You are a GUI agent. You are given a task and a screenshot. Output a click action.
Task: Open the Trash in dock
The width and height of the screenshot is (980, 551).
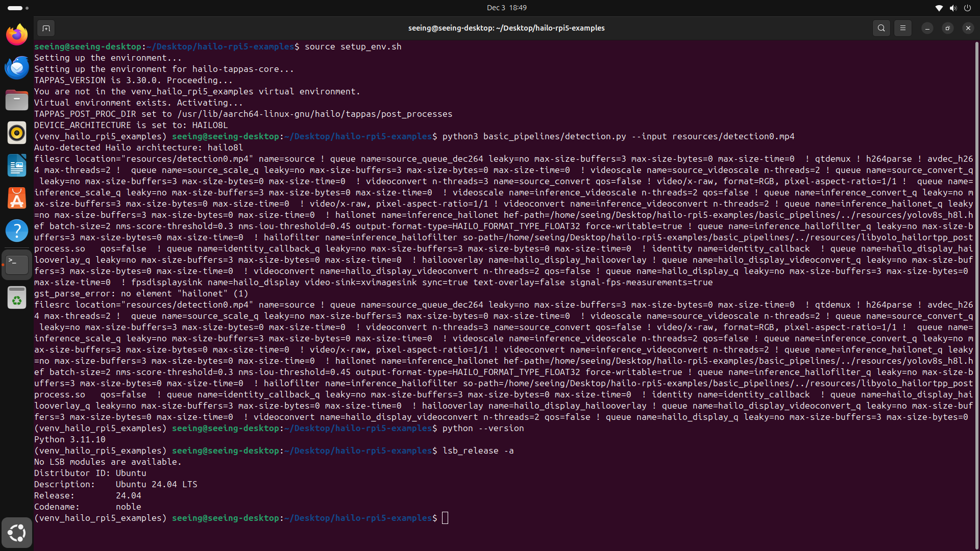tap(17, 298)
